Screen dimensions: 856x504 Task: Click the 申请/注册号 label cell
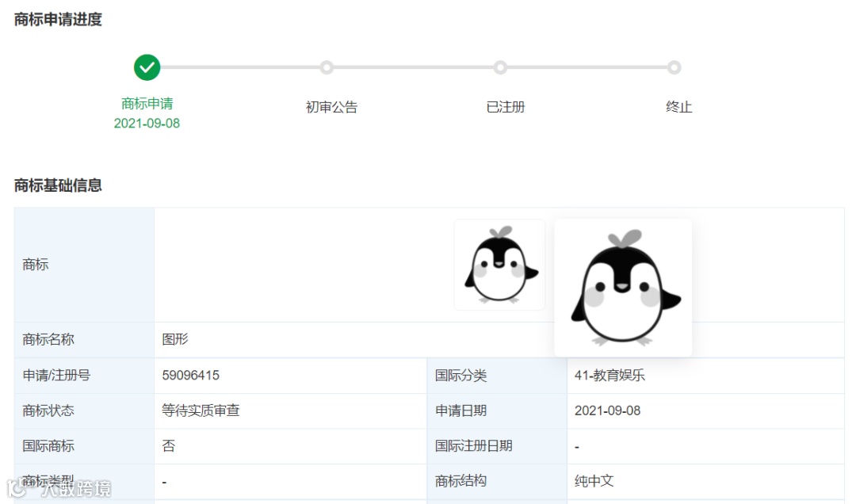84,376
